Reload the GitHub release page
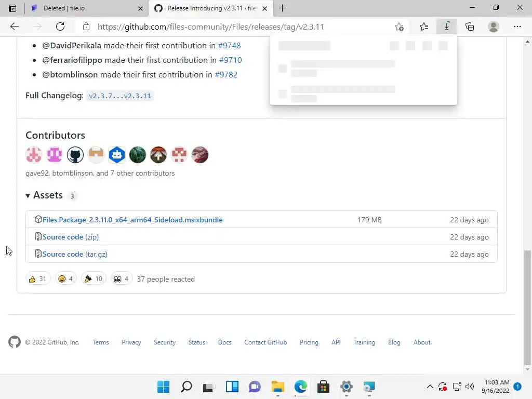Screen dimensions: 532x399 tap(60, 26)
